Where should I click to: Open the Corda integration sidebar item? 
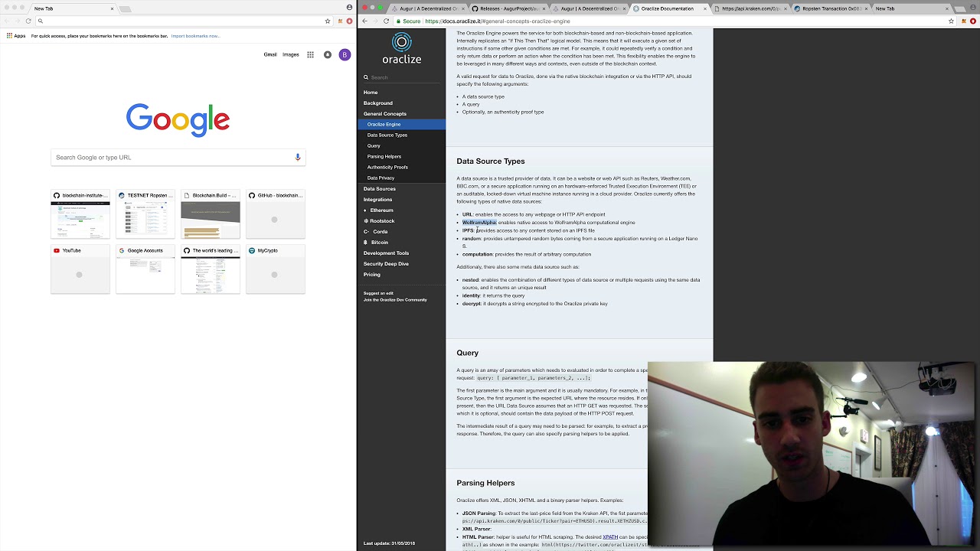click(x=401, y=231)
